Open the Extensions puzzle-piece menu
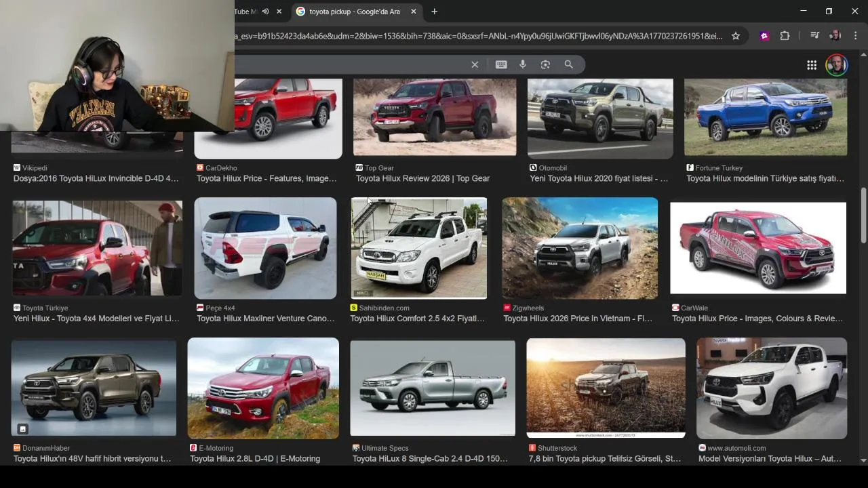The image size is (868, 488). pyautogui.click(x=785, y=36)
